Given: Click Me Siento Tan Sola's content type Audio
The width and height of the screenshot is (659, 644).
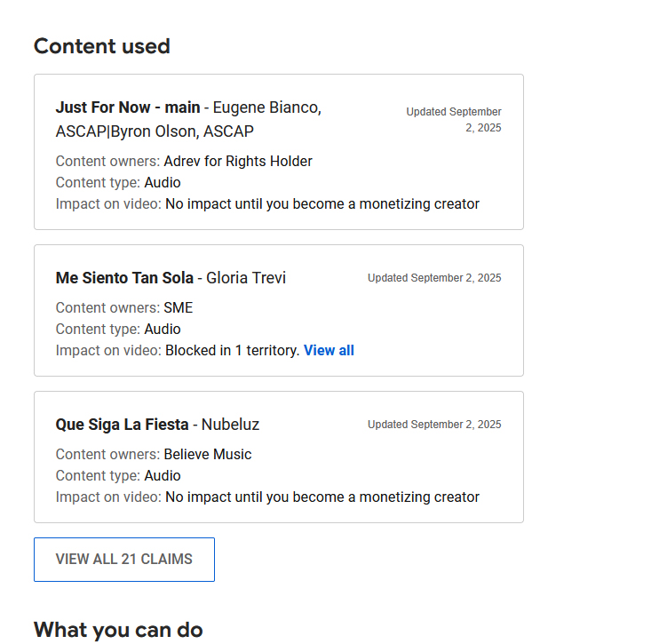Looking at the screenshot, I should coord(163,330).
